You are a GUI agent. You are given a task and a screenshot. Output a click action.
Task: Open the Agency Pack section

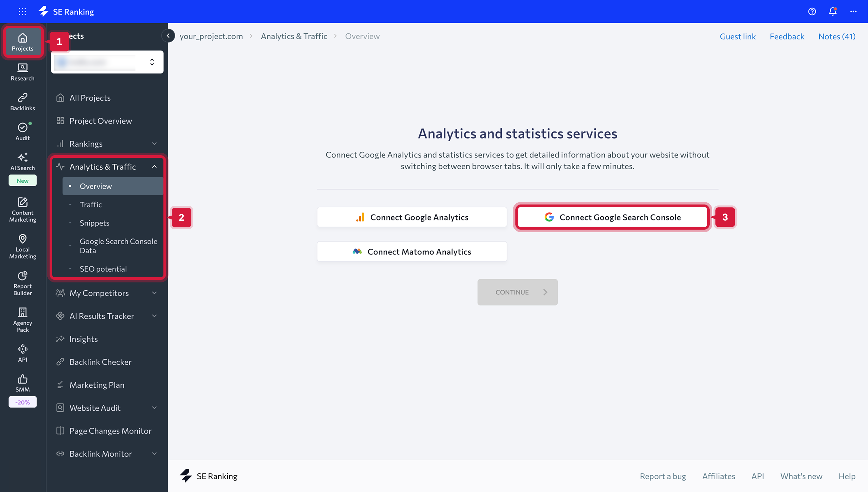[22, 319]
